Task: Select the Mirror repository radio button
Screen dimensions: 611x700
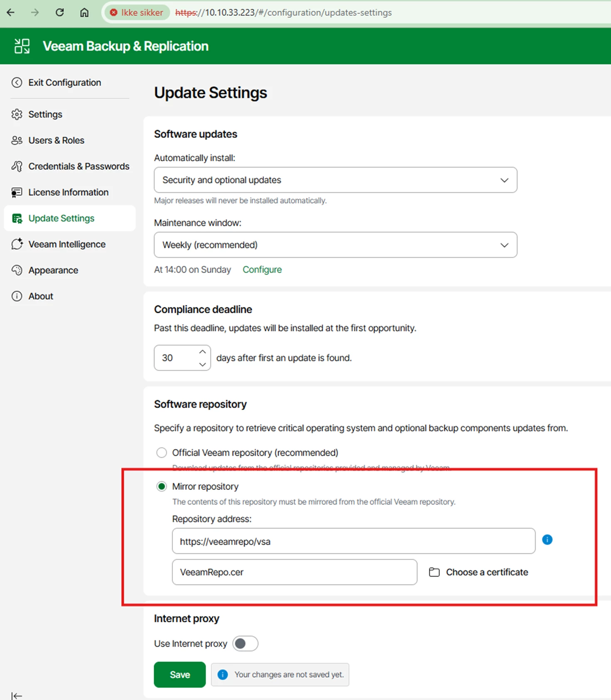Action: pyautogui.click(x=162, y=486)
